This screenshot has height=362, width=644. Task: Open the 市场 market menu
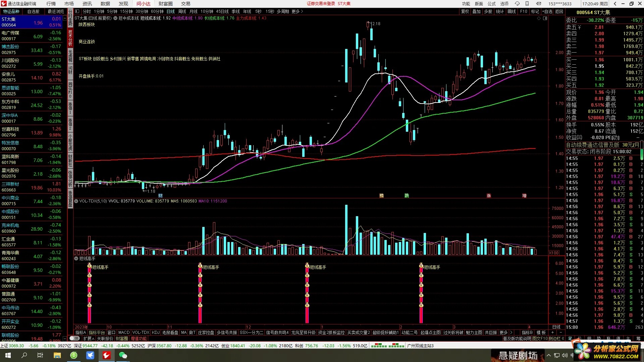point(69,4)
